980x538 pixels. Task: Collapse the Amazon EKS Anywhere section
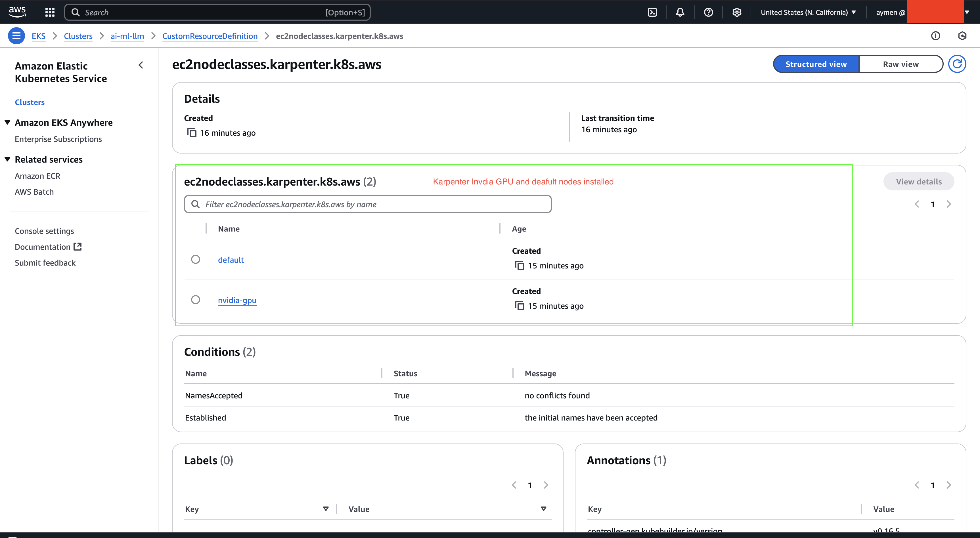click(x=7, y=122)
